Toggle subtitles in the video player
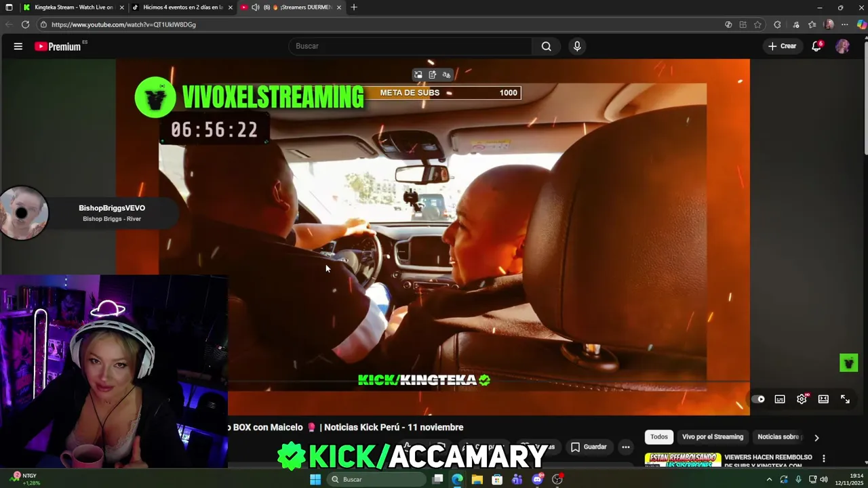The width and height of the screenshot is (868, 488). (x=780, y=399)
